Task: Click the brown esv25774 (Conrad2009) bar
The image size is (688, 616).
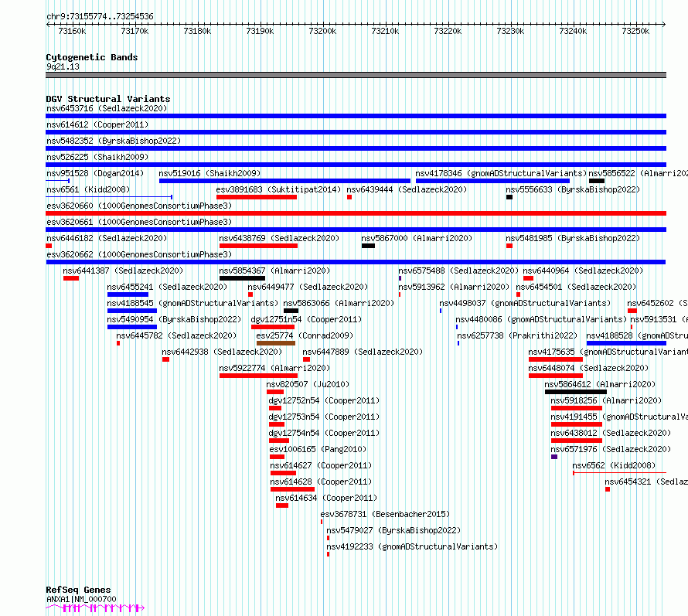Action: (276, 343)
